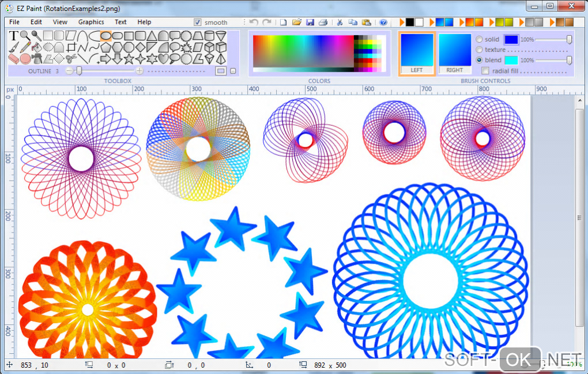
Task: Pick the straight line tool
Action: click(x=83, y=58)
